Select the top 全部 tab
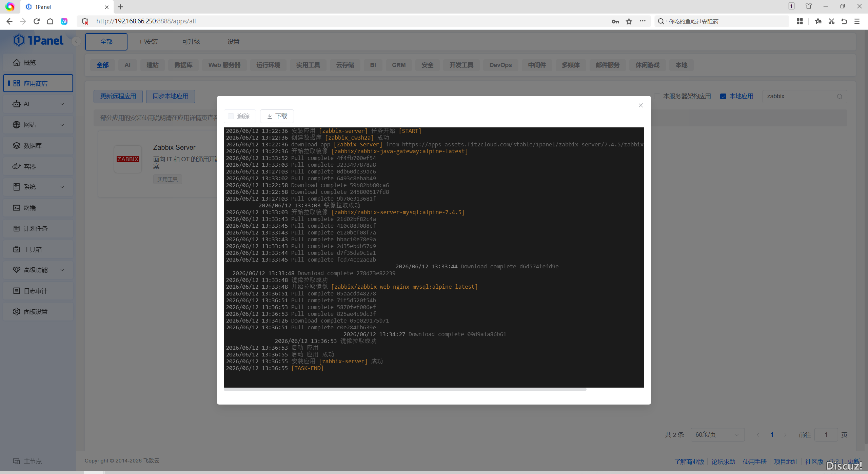 (106, 42)
